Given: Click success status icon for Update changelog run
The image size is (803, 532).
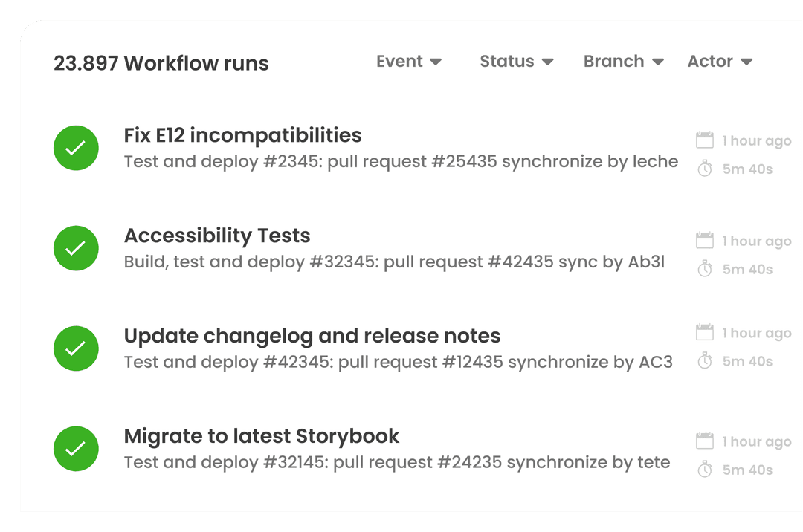Looking at the screenshot, I should 76,348.
